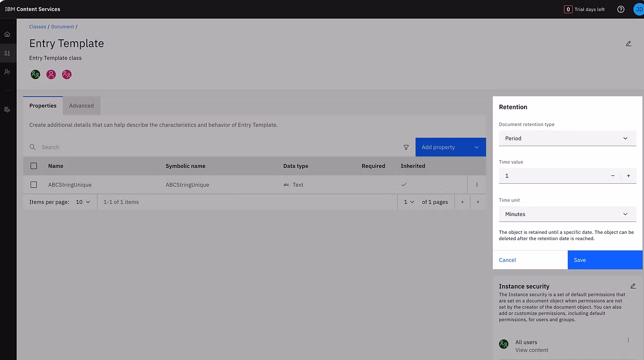
Task: Click ABCStringUnique in Symbolic name column
Action: 187,185
